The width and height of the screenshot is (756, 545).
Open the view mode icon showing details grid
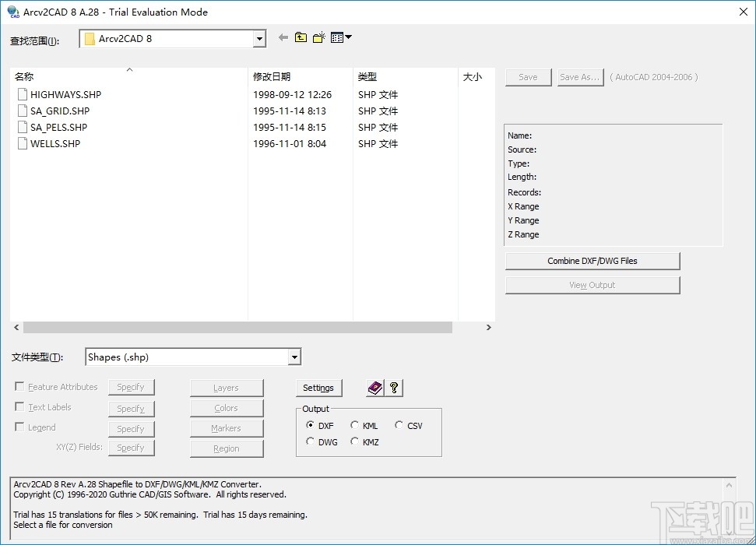pyautogui.click(x=335, y=37)
